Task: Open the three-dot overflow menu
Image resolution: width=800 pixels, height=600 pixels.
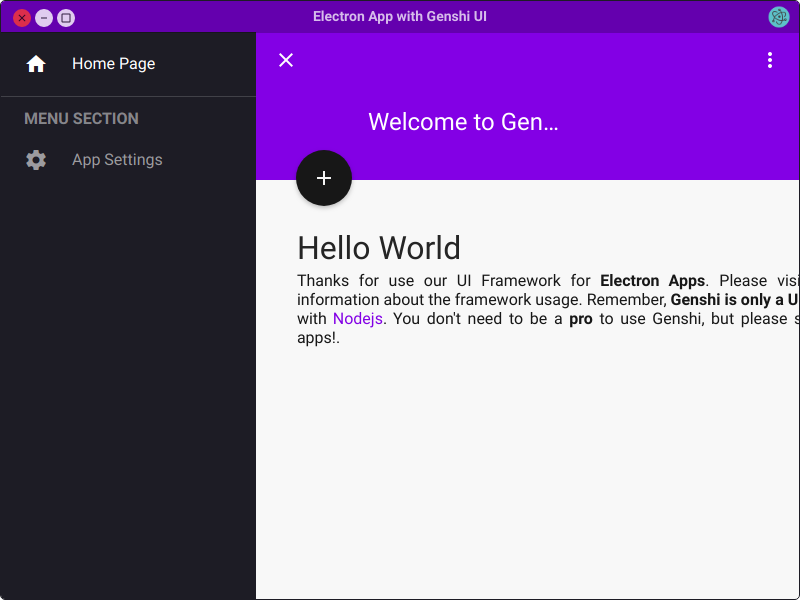Action: tap(770, 60)
